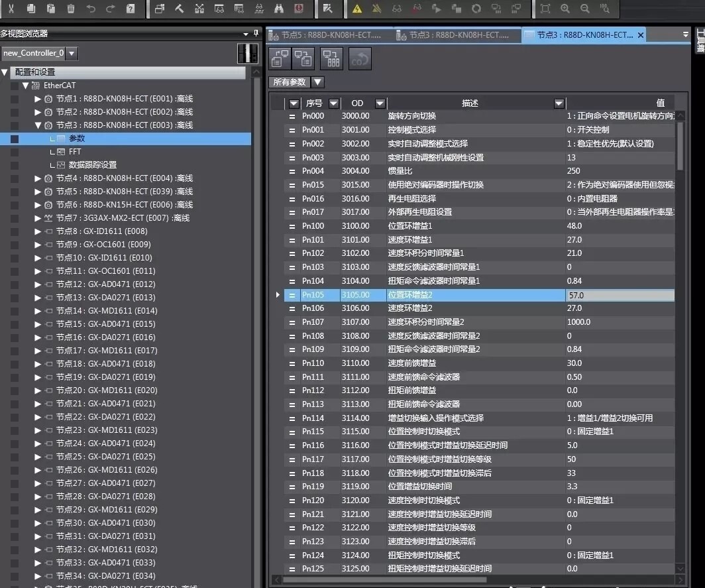Click the 100% zoom reset icon

[605, 8]
